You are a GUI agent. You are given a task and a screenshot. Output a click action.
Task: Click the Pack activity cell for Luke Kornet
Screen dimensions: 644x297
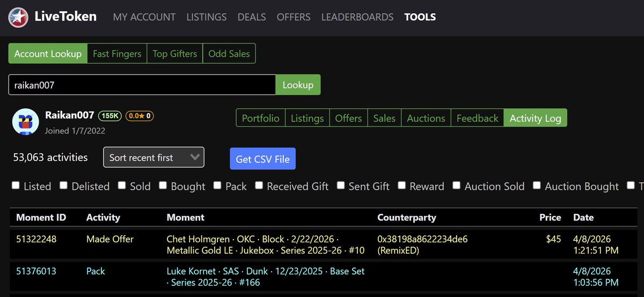[96, 271]
